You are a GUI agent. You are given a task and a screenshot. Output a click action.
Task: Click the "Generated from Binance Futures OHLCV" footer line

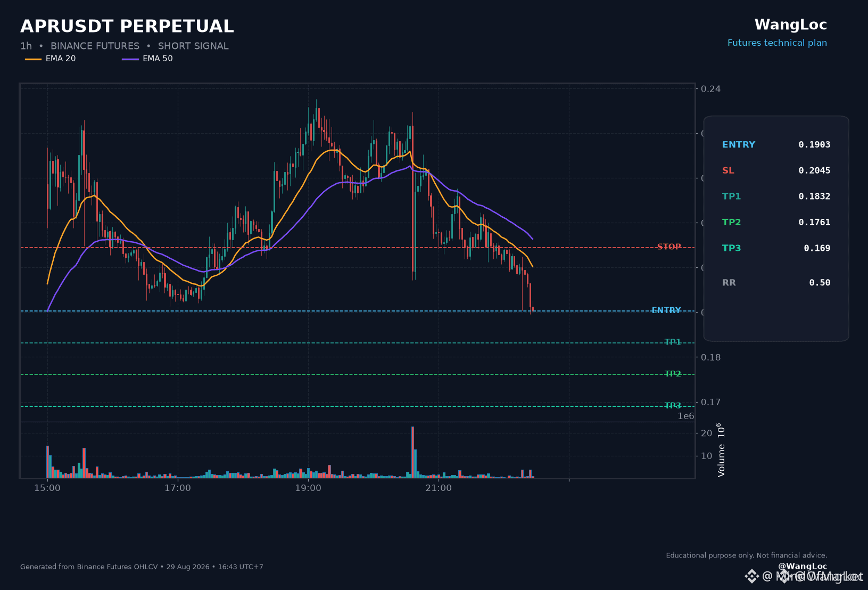(142, 567)
